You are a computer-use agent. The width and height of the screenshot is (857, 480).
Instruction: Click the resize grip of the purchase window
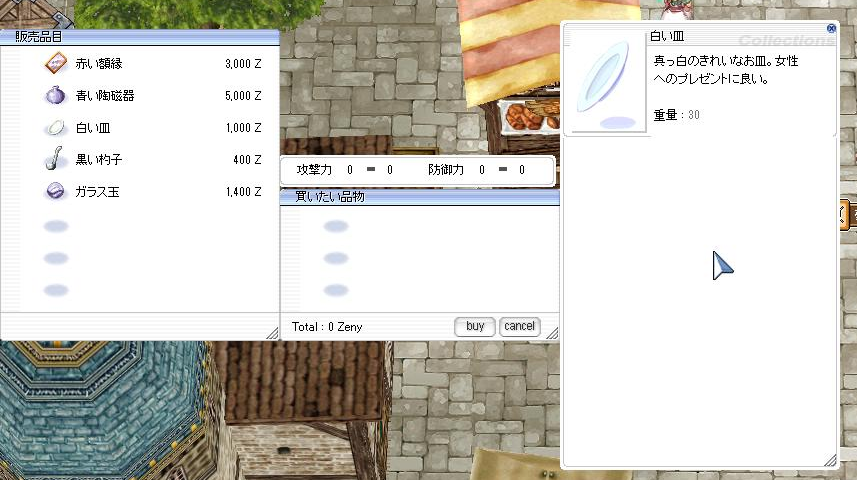point(552,333)
